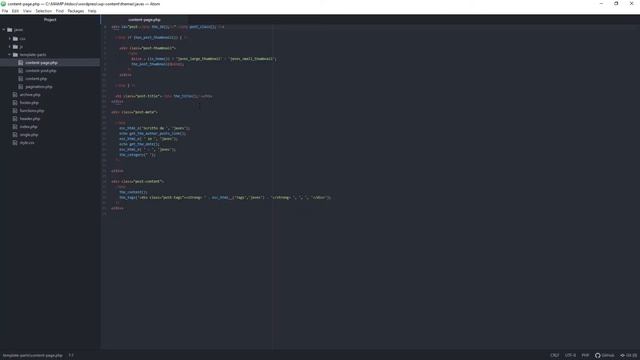The width and height of the screenshot is (640, 360).
Task: Collapse the template-parts folder arrow
Action: point(10,55)
